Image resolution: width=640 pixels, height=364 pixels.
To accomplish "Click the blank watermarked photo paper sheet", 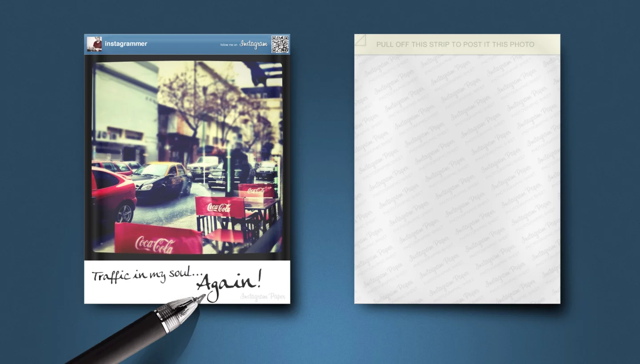I will point(457,178).
